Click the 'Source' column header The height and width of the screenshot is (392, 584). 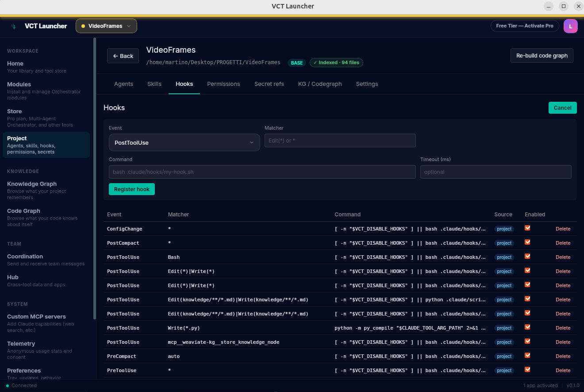pos(503,215)
